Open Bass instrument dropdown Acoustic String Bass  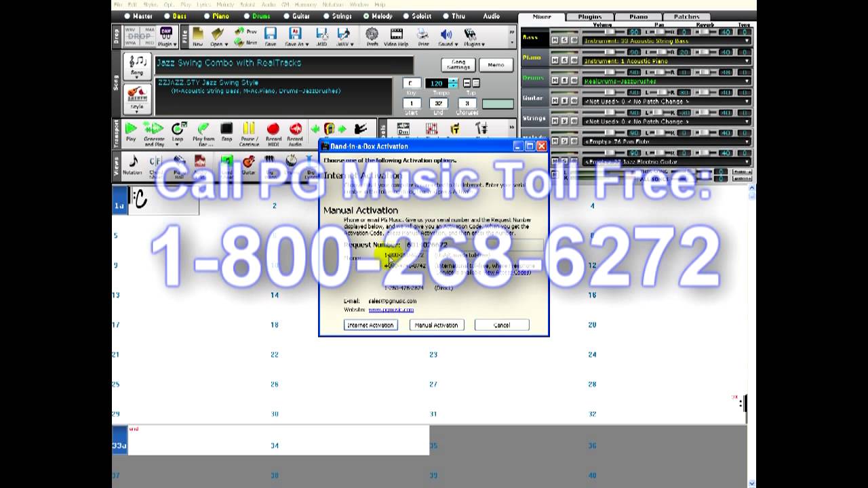pos(667,41)
